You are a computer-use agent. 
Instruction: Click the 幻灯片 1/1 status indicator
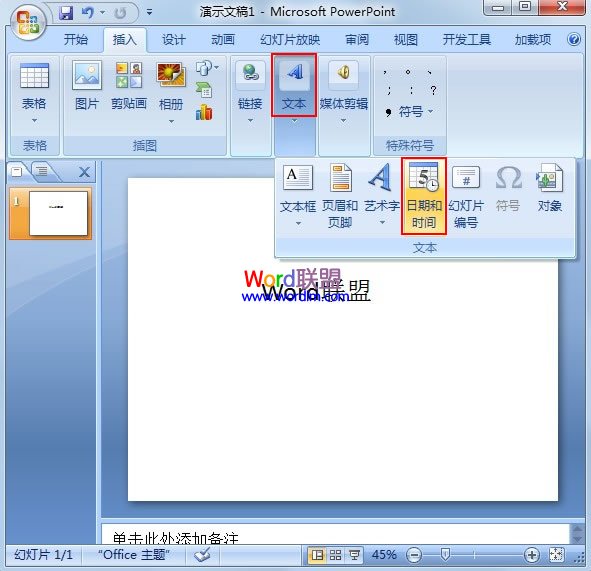43,555
